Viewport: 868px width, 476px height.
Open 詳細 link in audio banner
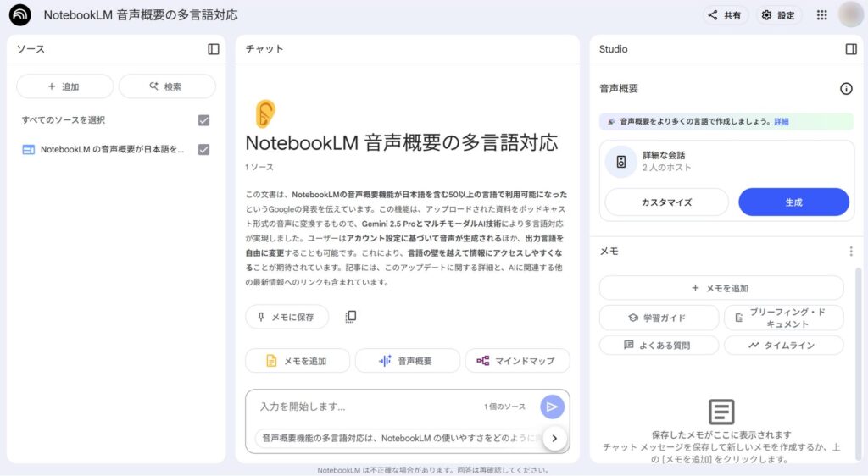pos(781,122)
